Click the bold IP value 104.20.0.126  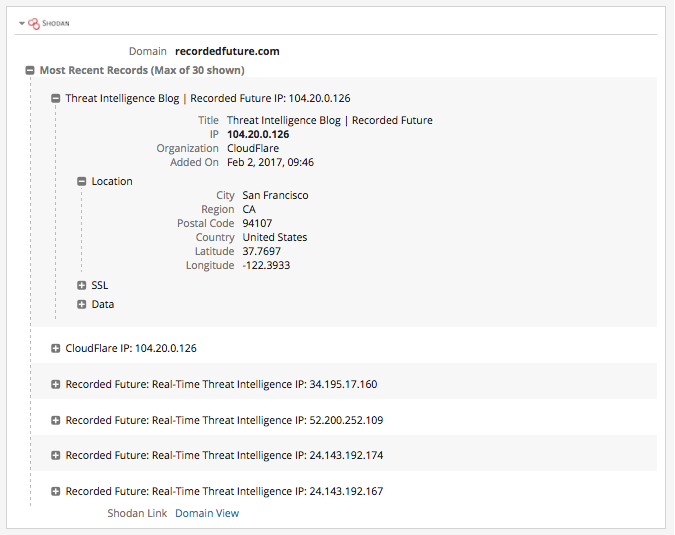tap(258, 134)
